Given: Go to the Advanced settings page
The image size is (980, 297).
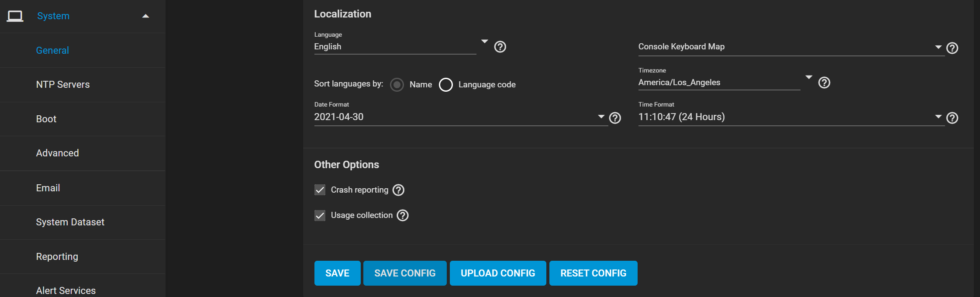Looking at the screenshot, I should tap(58, 153).
